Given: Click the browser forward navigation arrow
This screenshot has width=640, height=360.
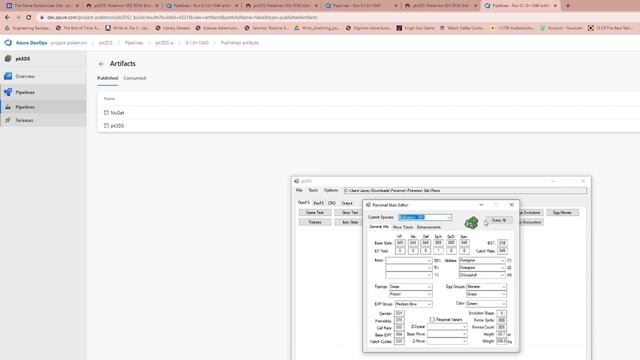Looking at the screenshot, I should (18, 18).
